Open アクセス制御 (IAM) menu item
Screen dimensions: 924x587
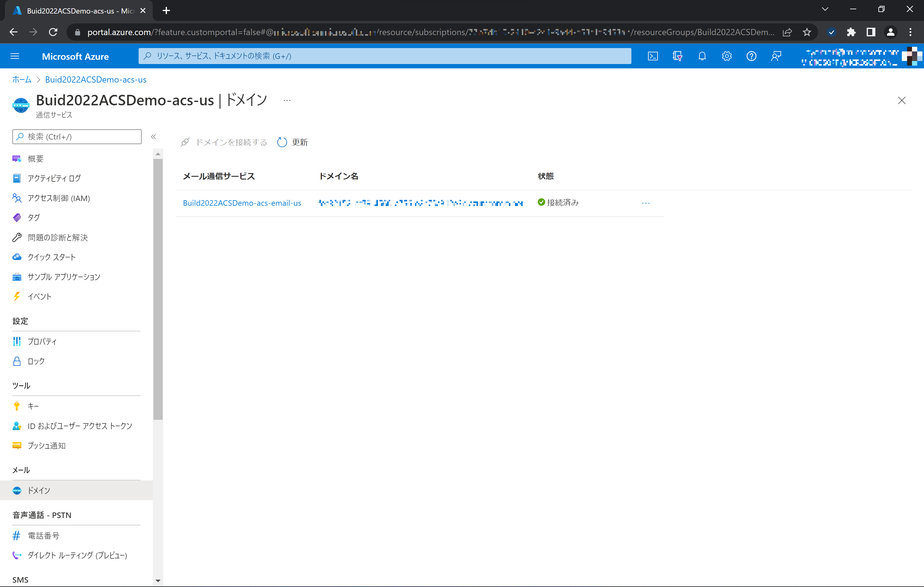click(x=59, y=198)
